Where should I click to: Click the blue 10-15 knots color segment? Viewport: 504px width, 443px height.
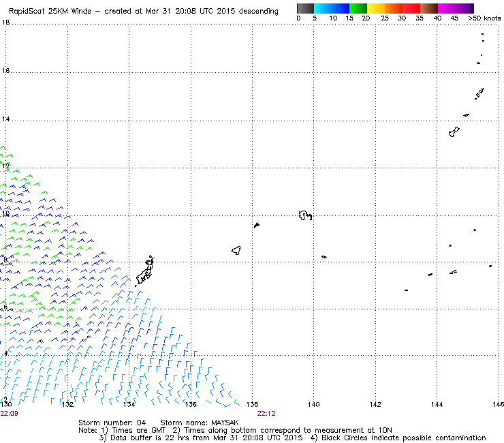tap(340, 8)
